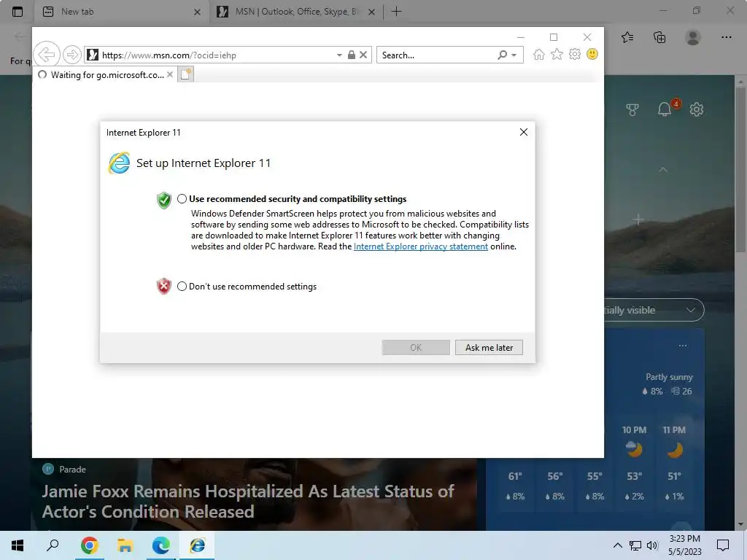747x560 pixels.
Task: Open the Windows Start menu
Action: (18, 545)
